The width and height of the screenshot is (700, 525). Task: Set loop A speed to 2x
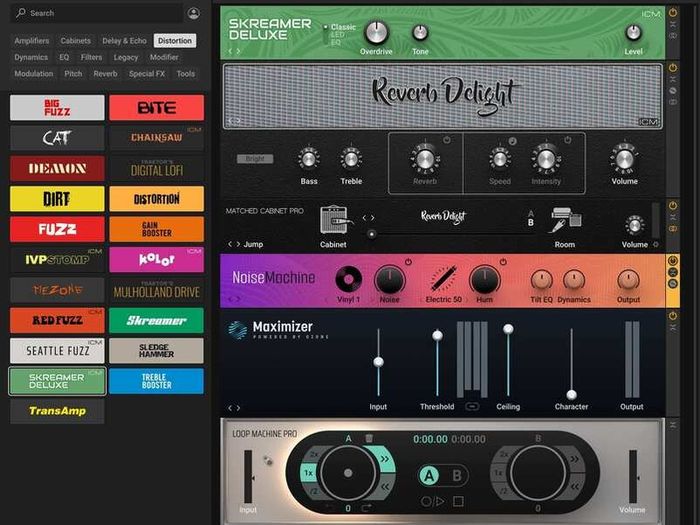[x=314, y=454]
